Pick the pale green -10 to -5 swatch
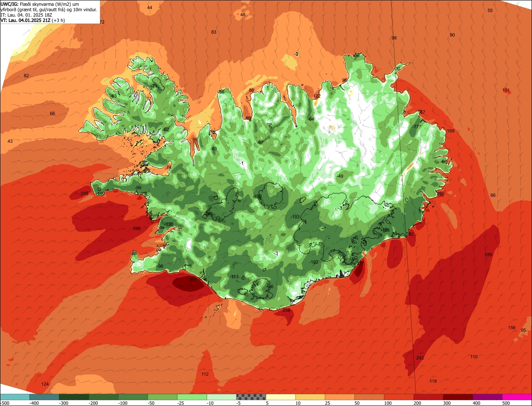 (x=222, y=396)
